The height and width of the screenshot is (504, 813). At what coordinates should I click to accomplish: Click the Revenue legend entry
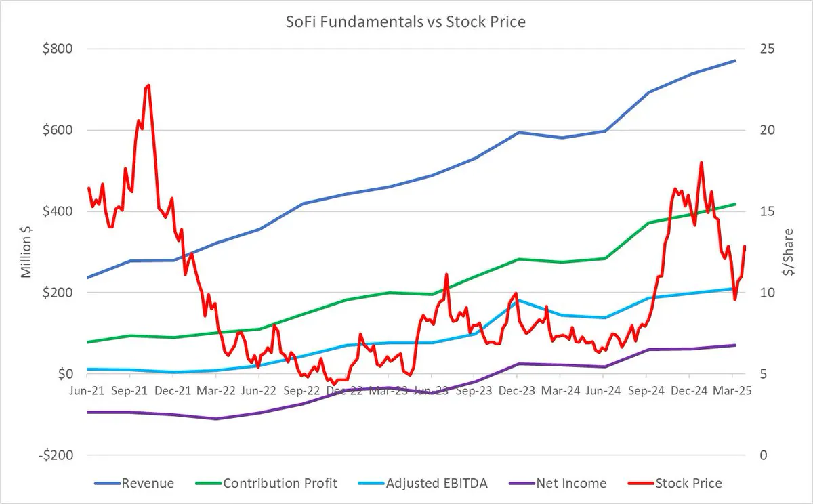(x=133, y=484)
